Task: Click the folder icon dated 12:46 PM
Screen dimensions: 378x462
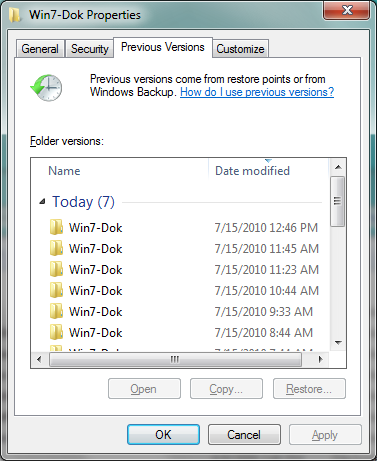Action: [56, 227]
